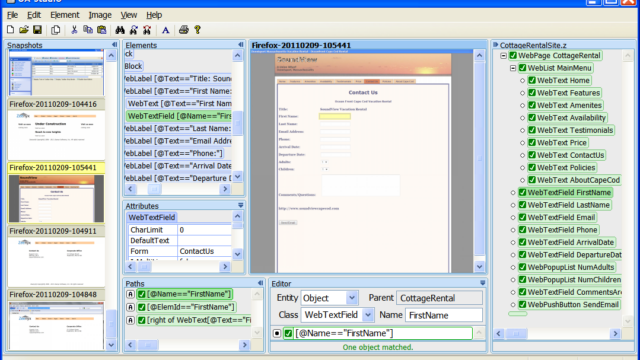Toggle the WebTextField LastName checkbox

522,205
